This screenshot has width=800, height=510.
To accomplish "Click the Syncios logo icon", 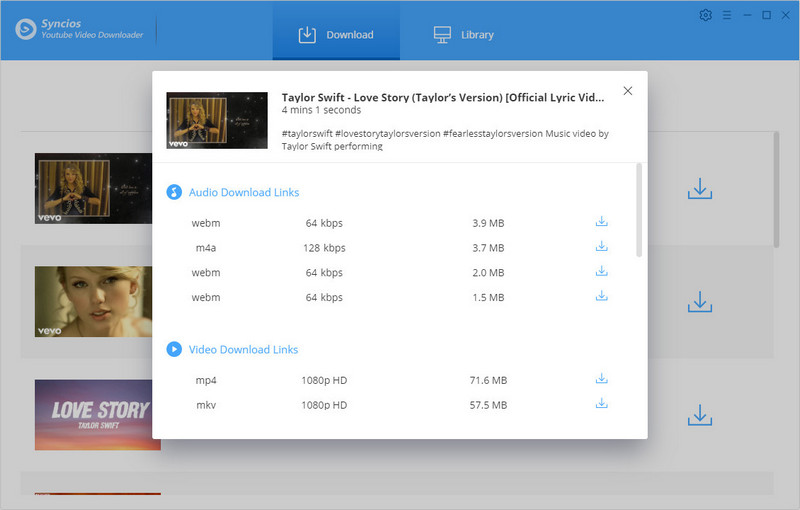I will (x=26, y=29).
